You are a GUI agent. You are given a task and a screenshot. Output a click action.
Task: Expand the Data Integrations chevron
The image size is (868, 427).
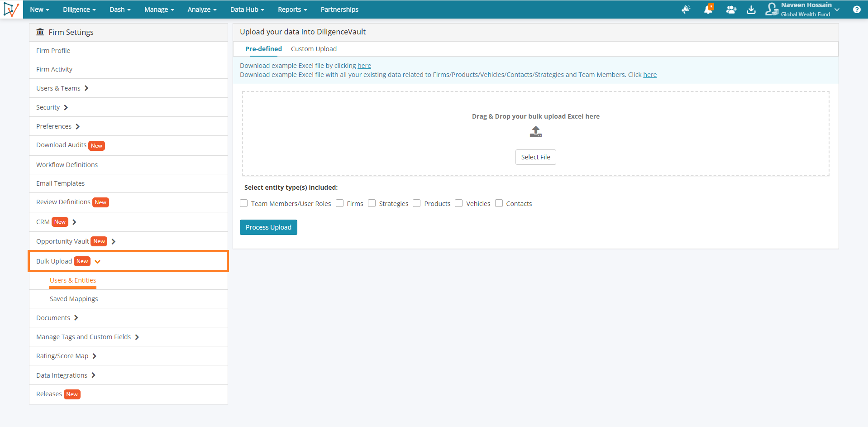93,375
